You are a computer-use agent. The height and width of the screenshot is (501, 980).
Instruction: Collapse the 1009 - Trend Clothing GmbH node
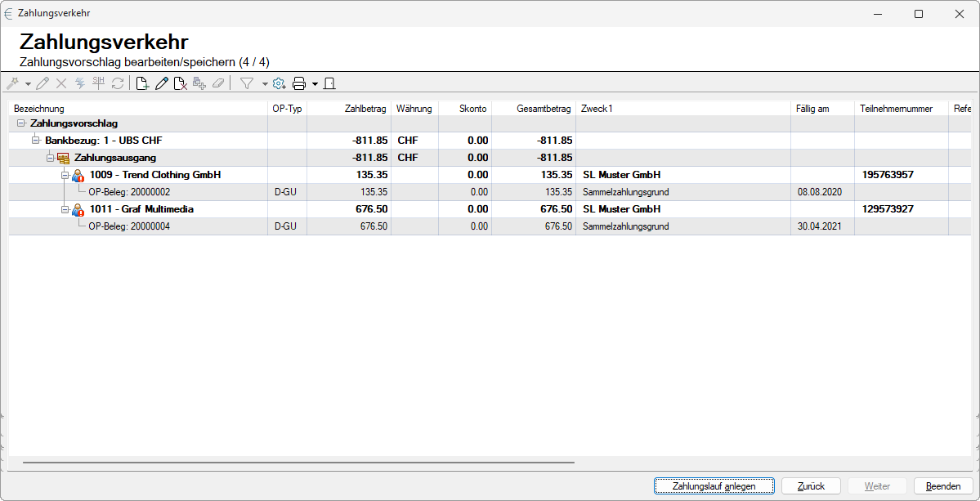click(65, 175)
